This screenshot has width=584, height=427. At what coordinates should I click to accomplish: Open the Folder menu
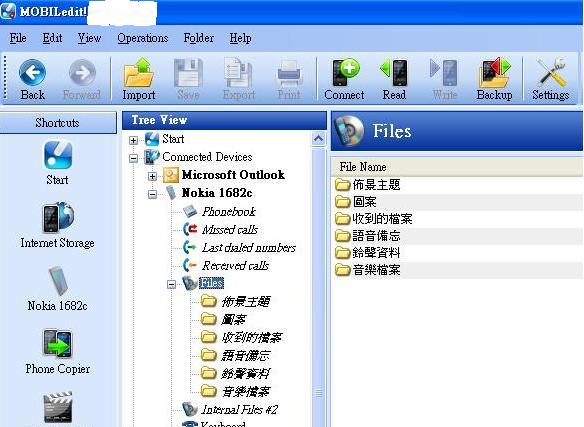(199, 38)
